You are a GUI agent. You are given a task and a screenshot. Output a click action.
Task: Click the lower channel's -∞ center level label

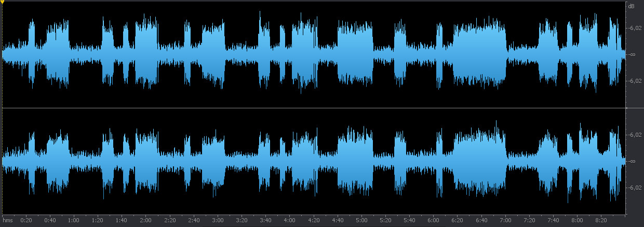[633, 161]
